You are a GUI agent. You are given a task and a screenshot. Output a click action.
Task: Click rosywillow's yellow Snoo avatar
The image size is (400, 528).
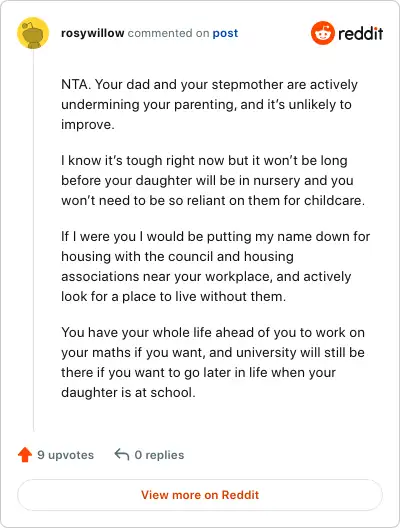tap(33, 33)
